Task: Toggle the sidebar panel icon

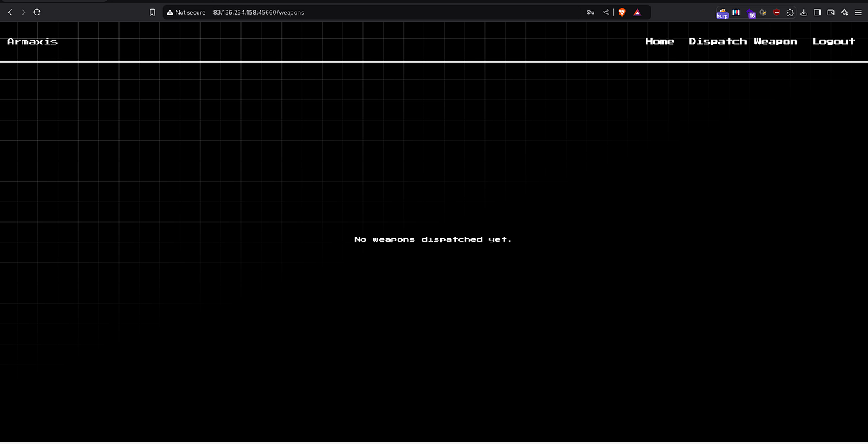Action: pyautogui.click(x=817, y=12)
